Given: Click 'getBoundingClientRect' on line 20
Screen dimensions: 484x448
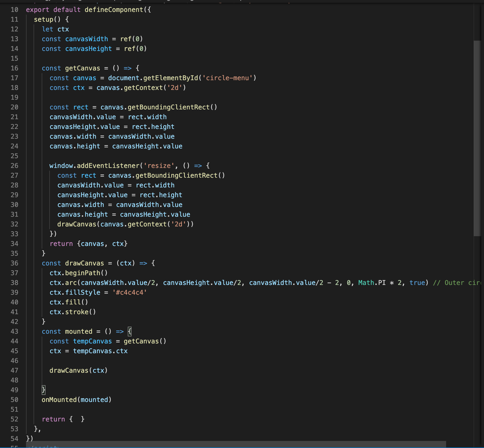Looking at the screenshot, I should coord(169,107).
